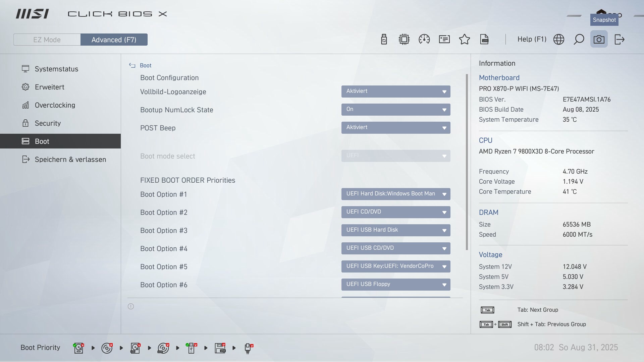Disable the POST Beep option
Viewport: 644px width, 362px height.
point(396,128)
